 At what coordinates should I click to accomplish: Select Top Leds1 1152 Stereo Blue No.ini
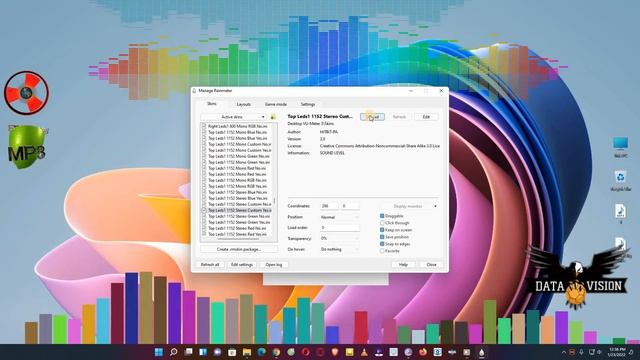[238, 192]
